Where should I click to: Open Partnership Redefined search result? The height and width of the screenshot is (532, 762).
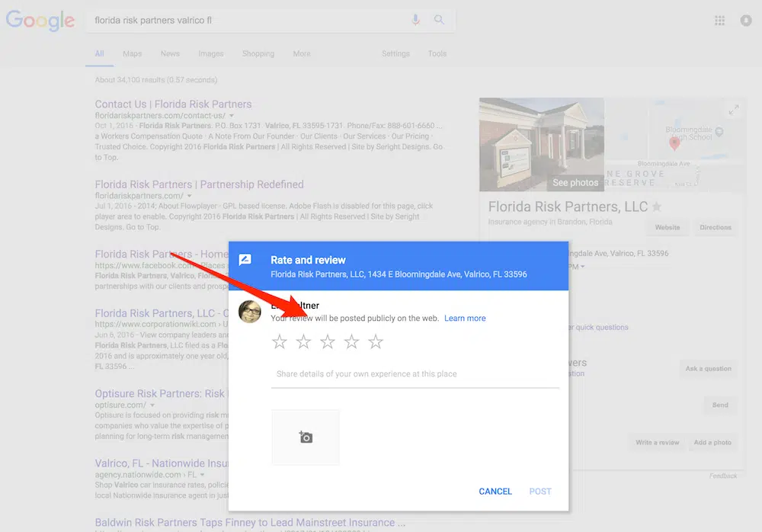199,184
